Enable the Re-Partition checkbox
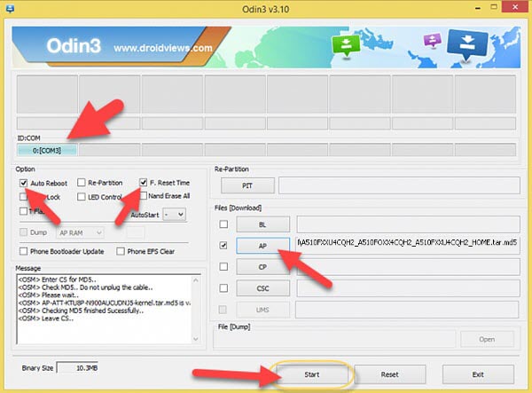This screenshot has width=532, height=393. click(x=81, y=183)
